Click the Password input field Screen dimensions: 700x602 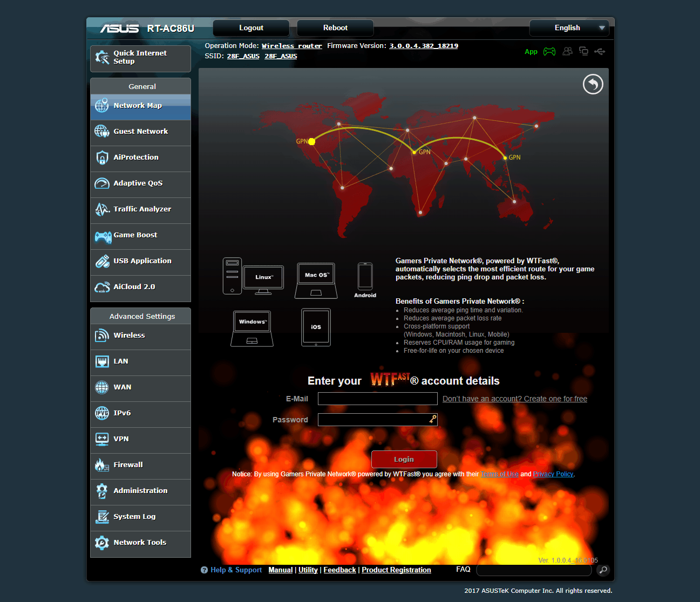coord(378,420)
